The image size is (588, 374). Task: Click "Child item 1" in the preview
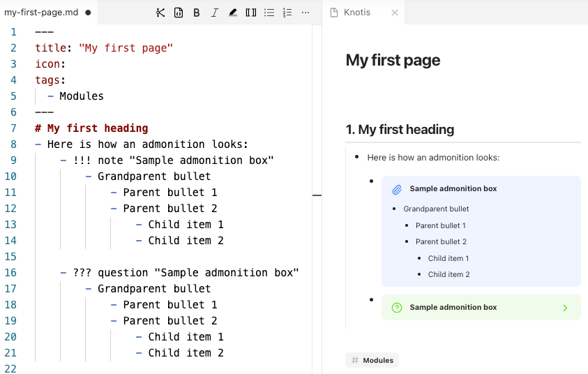tap(448, 258)
